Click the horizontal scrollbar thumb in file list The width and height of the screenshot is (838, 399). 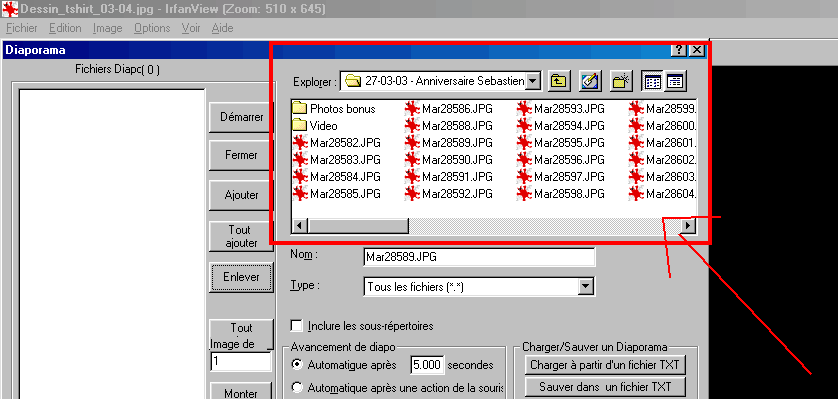point(358,225)
